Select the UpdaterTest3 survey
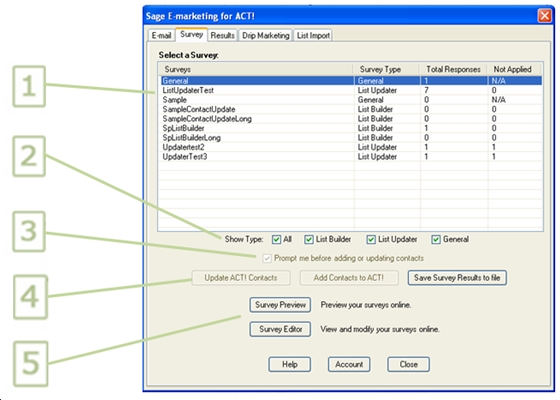 point(351,157)
